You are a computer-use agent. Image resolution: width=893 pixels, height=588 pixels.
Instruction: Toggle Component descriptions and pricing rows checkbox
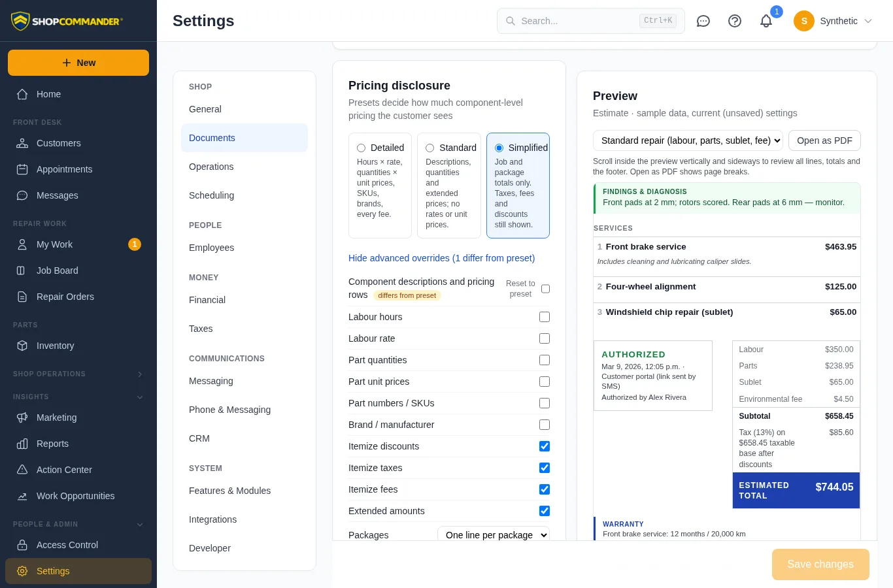pyautogui.click(x=545, y=289)
